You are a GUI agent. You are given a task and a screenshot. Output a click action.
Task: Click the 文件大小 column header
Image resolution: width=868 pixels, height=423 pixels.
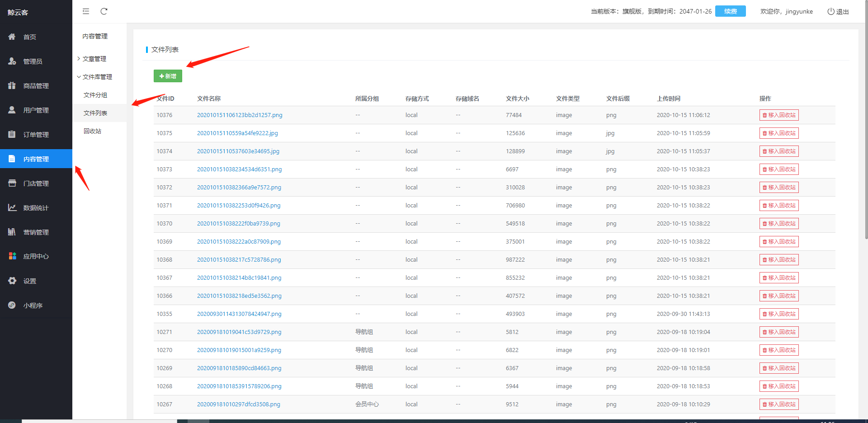click(518, 99)
